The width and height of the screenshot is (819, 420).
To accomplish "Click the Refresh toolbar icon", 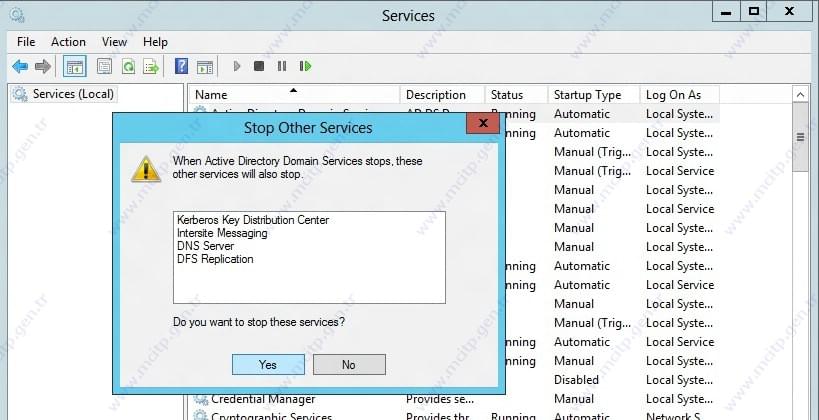I will tap(128, 66).
